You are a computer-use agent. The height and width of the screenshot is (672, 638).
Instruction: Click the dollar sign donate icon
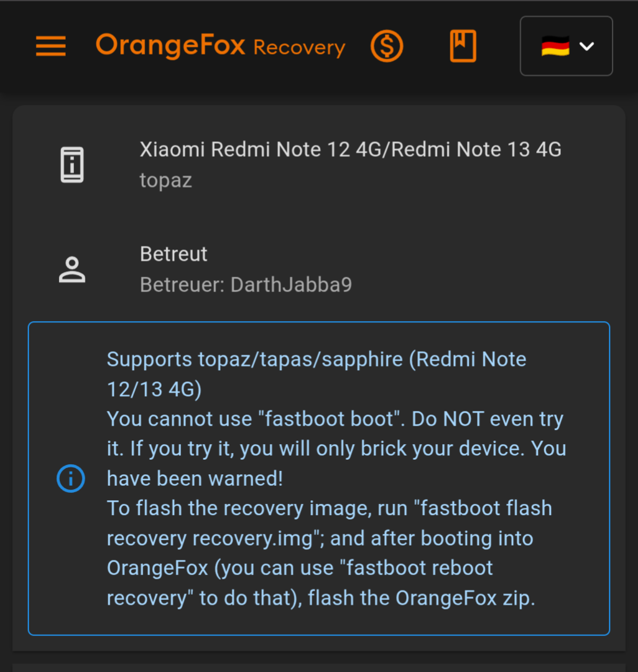[387, 46]
